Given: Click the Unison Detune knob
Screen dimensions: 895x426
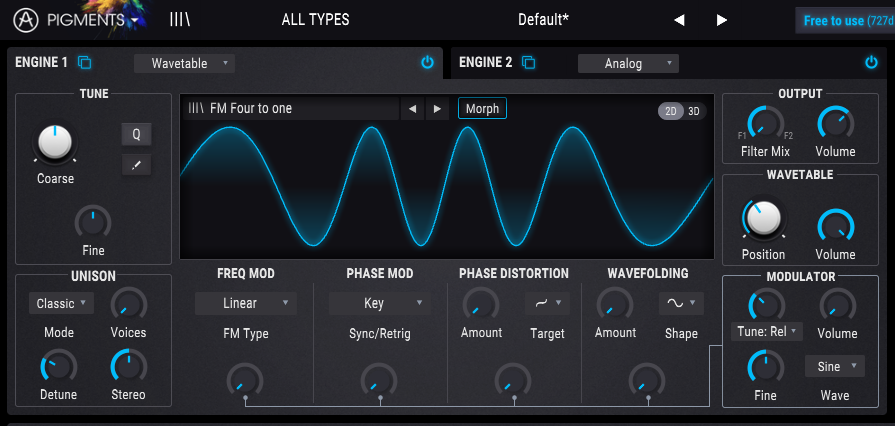Looking at the screenshot, I should (58, 367).
